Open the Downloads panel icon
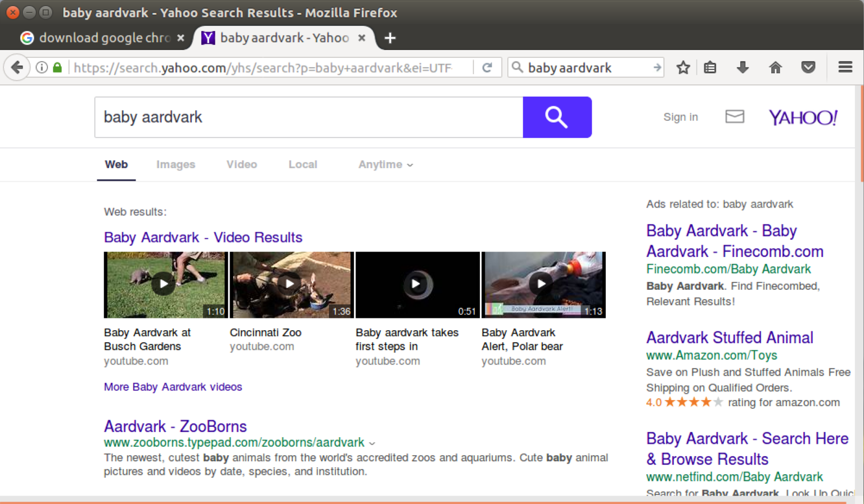The width and height of the screenshot is (864, 504). [x=742, y=67]
